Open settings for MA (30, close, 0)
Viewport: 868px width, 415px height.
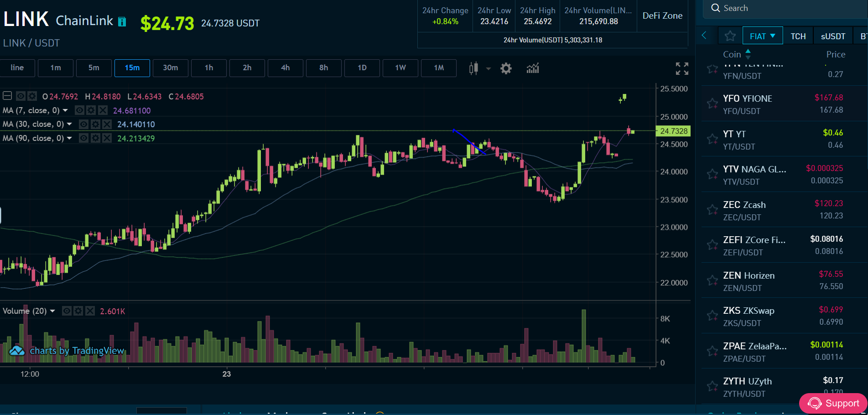tap(95, 124)
